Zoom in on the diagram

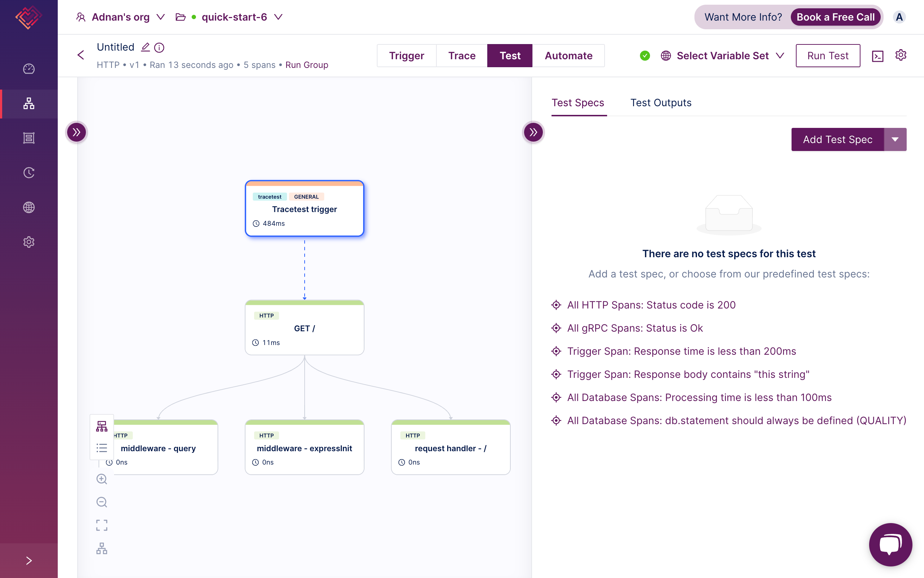tap(101, 479)
